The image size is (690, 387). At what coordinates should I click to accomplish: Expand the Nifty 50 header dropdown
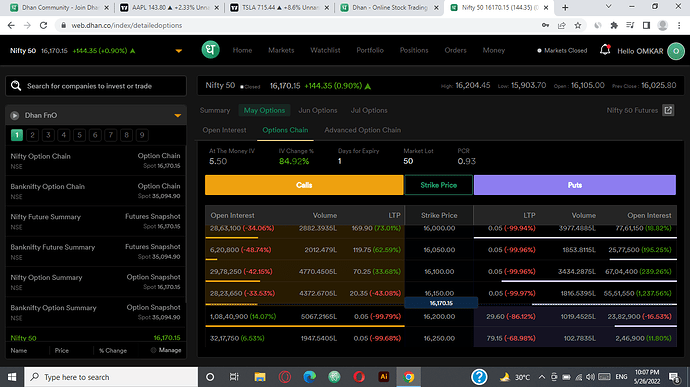point(179,51)
